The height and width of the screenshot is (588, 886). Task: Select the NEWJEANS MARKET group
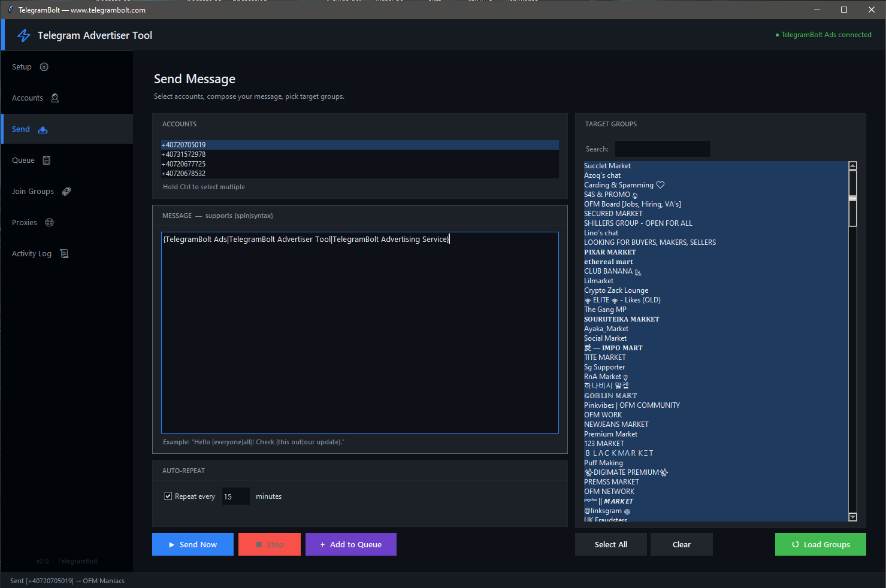[716, 425]
